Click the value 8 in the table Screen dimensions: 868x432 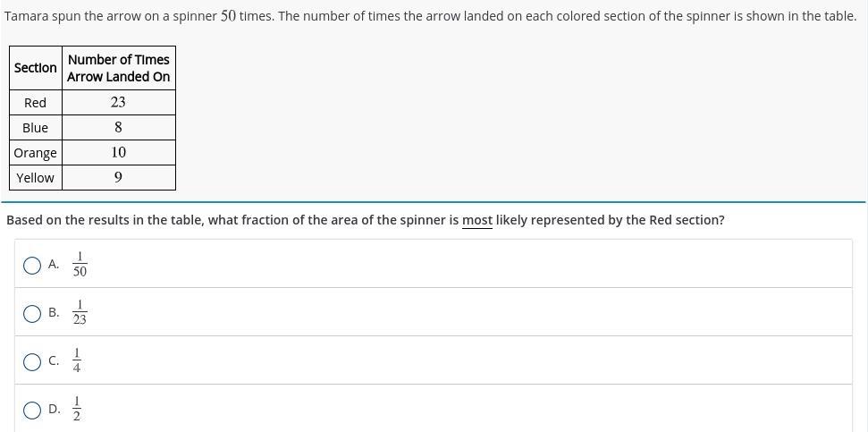pyautogui.click(x=118, y=128)
